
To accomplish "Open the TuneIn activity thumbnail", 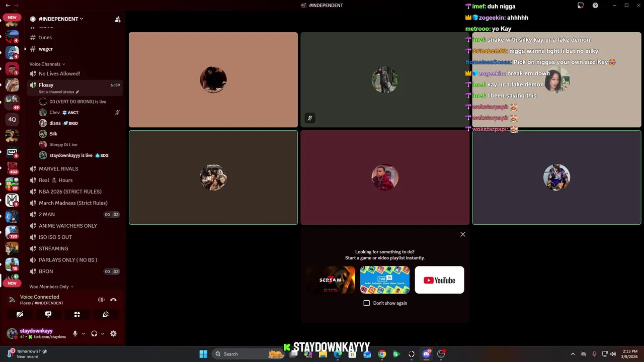I will (x=385, y=280).
